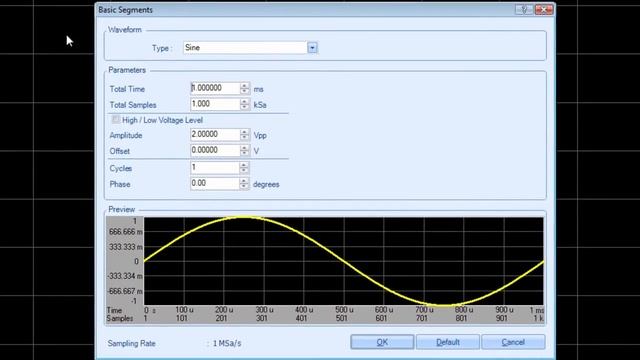
Task: Click the Total Time input field
Action: [215, 88]
